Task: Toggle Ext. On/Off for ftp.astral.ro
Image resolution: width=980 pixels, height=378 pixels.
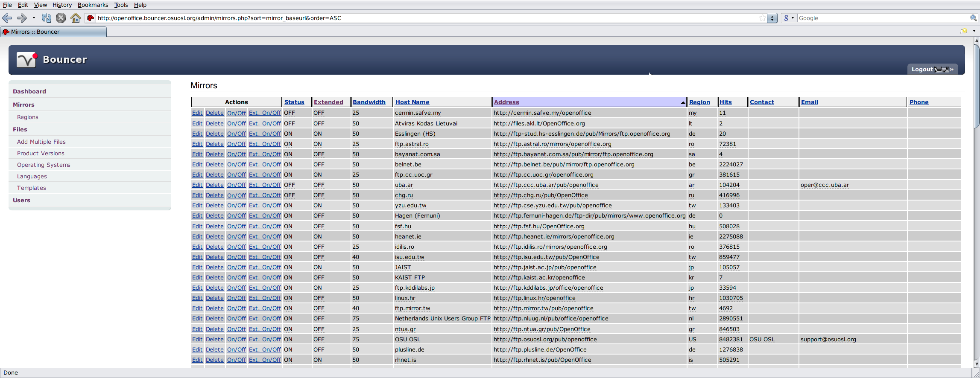Action: [265, 144]
